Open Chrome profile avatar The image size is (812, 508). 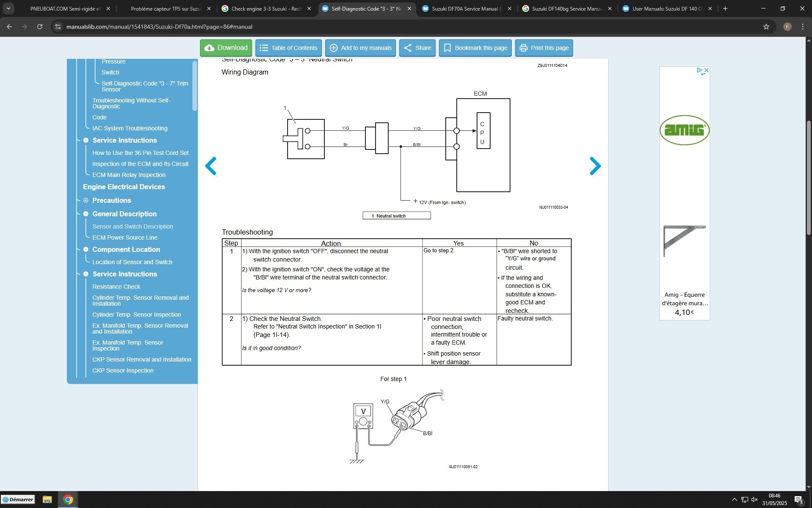click(x=787, y=27)
